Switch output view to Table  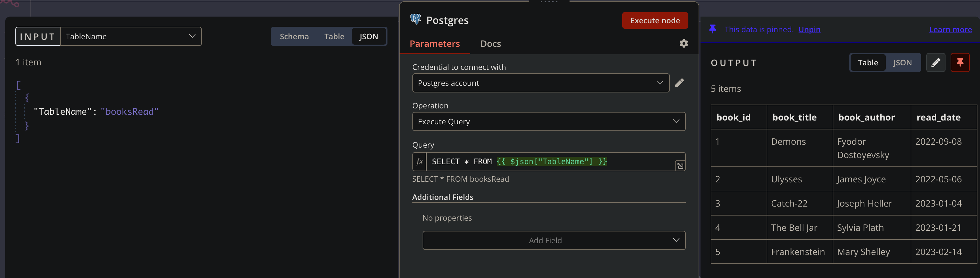[868, 63]
